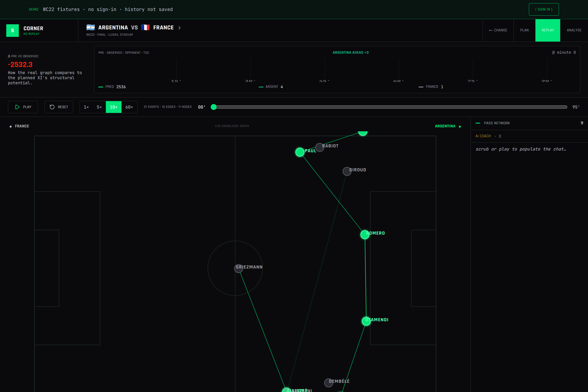Viewport: 588px width, 392px height.
Task: Click the '@ minute 0' indicator
Action: 564,53
